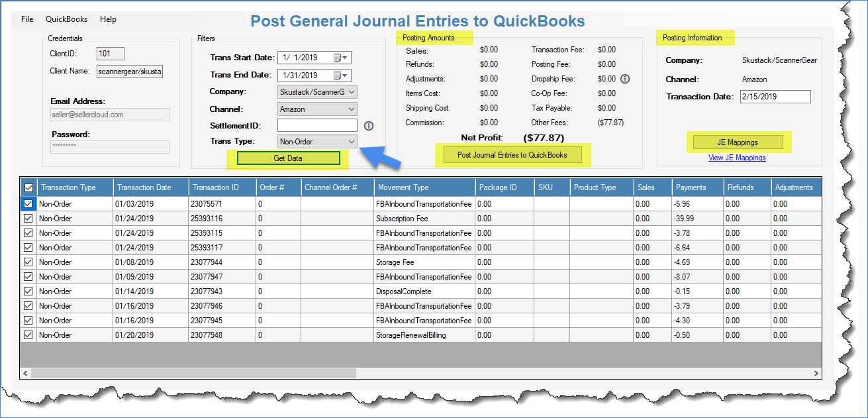
Task: Click the 01/20/2019 transaction date cell
Action: tap(151, 335)
